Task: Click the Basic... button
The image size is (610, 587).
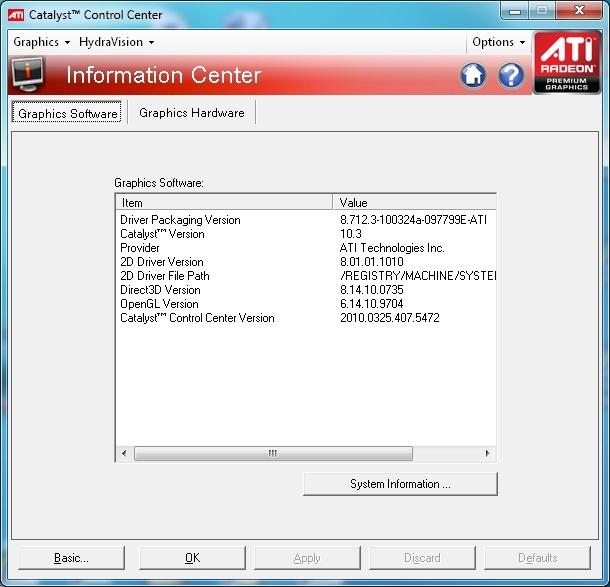Action: (72, 558)
